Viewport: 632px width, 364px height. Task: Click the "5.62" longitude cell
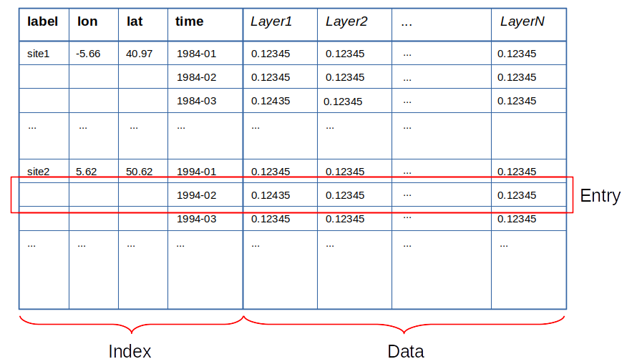tap(87, 172)
